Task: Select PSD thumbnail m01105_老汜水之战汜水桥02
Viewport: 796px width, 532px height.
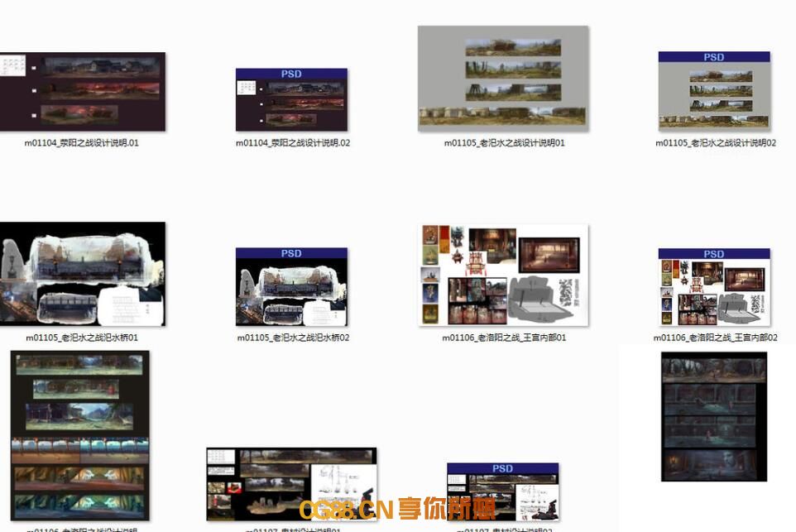Action: coord(291,287)
